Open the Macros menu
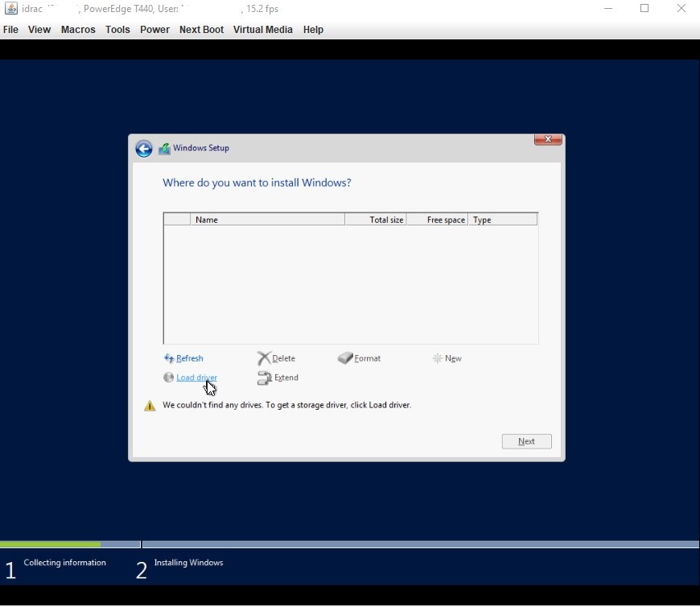 78,30
